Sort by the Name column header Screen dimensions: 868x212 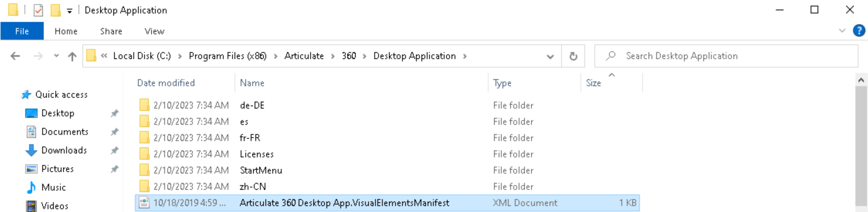(x=252, y=83)
